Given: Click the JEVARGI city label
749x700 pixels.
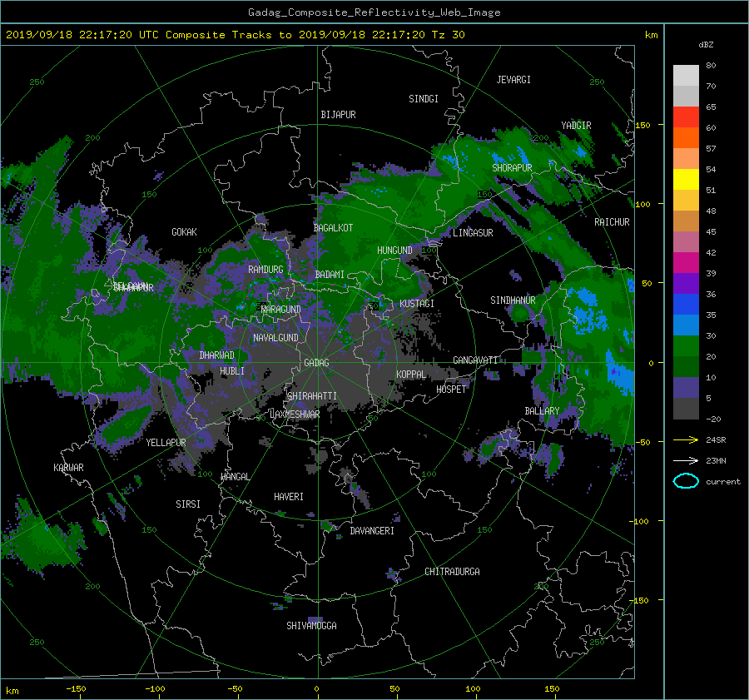Looking at the screenshot, I should click(513, 80).
